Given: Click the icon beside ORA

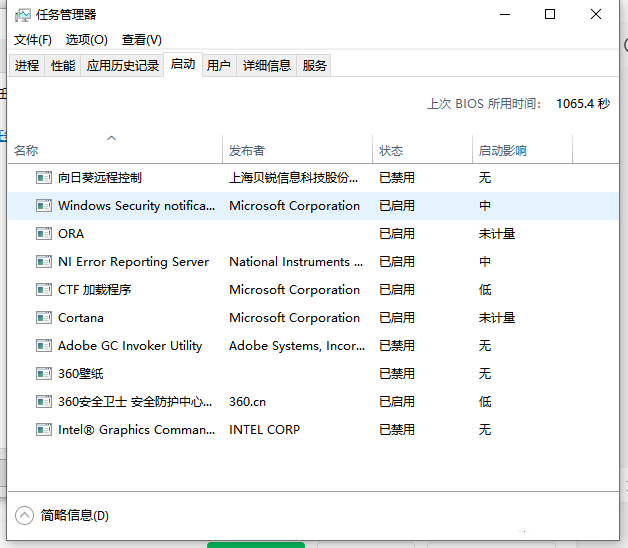Looking at the screenshot, I should point(44,234).
